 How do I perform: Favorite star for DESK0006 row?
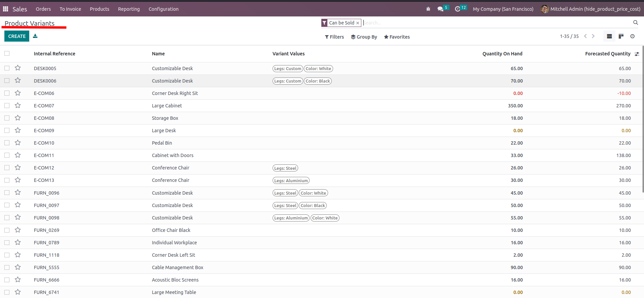(x=18, y=81)
